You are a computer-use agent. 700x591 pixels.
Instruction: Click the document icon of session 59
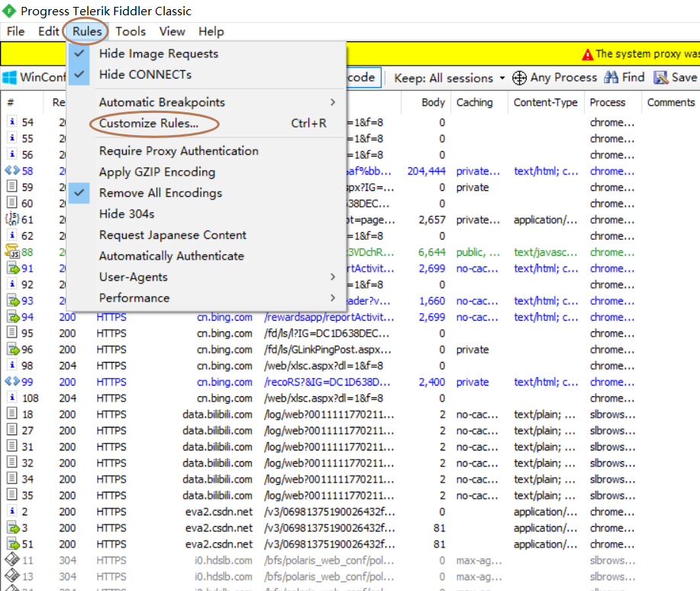tap(12, 186)
